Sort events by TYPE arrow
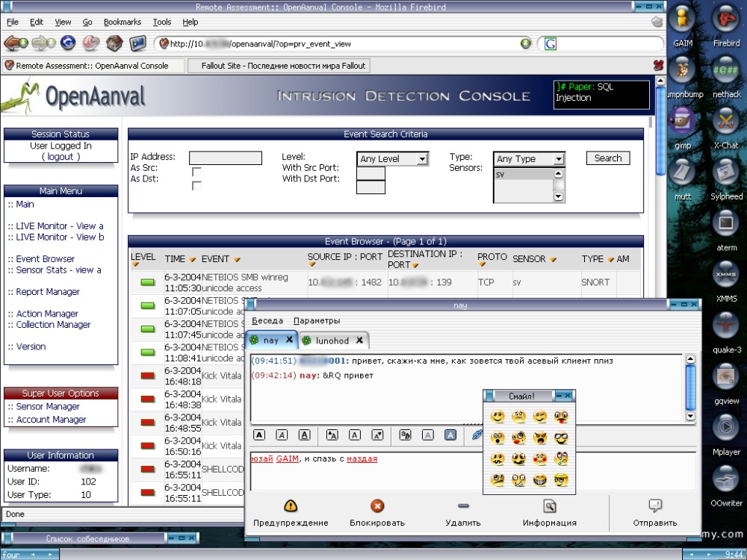747x560 pixels. coord(610,260)
